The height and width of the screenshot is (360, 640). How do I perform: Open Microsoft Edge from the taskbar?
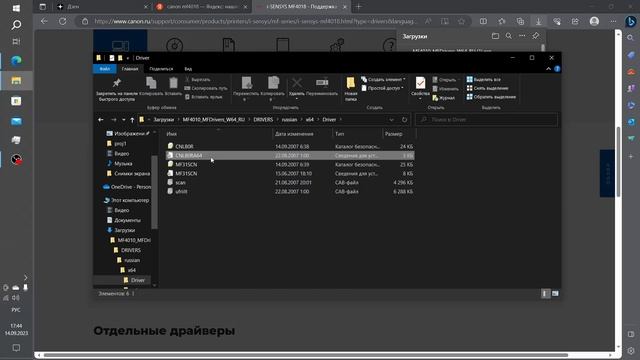click(16, 61)
